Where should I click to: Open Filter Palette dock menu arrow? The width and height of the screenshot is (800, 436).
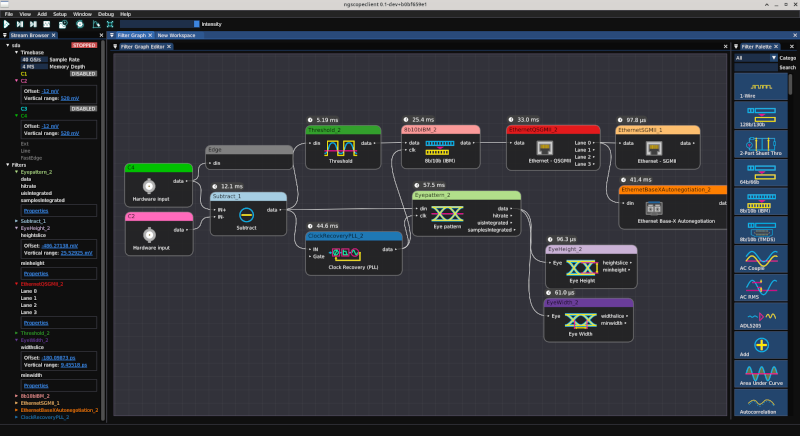point(736,46)
